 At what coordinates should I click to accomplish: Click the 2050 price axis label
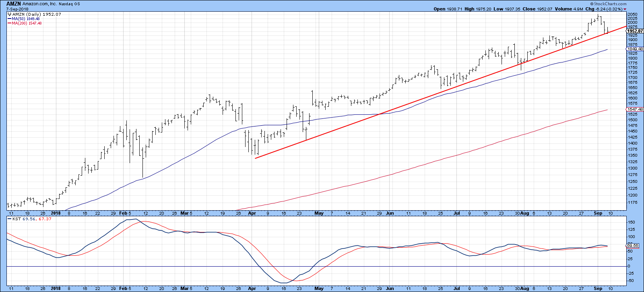tap(632, 14)
